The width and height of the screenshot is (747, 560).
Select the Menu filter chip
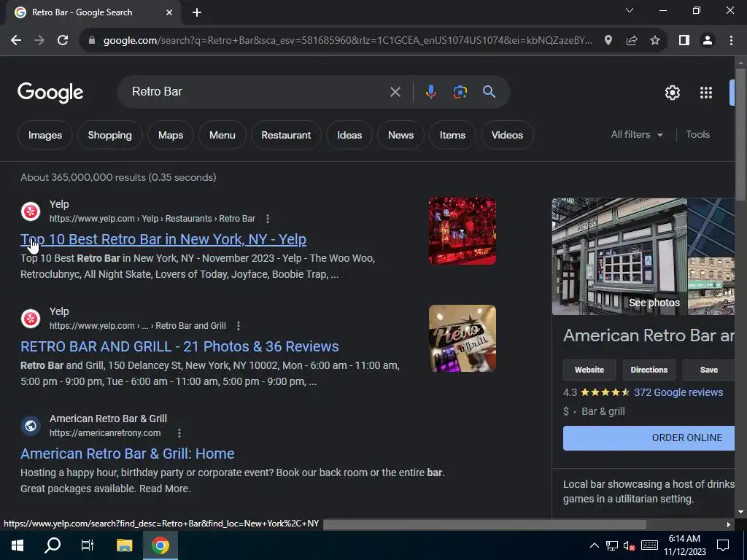222,135
